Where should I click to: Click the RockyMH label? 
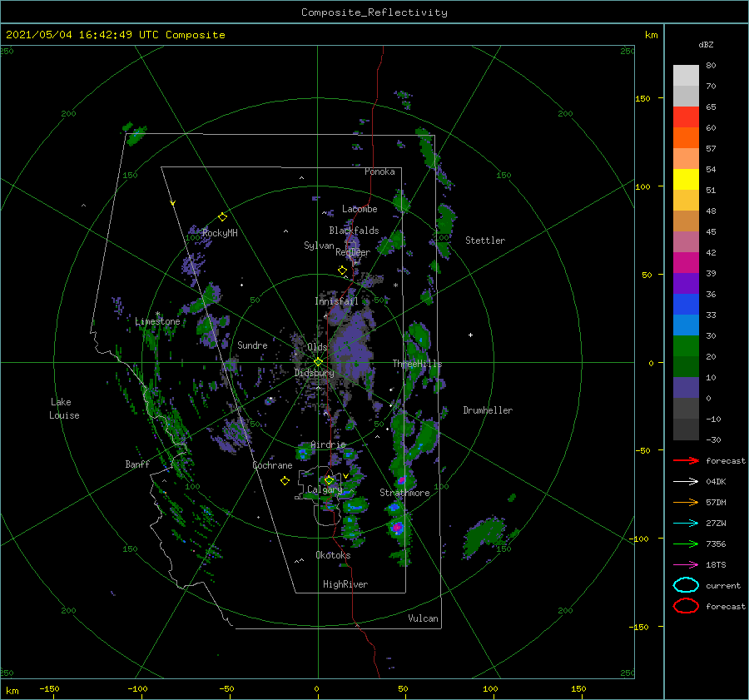219,233
